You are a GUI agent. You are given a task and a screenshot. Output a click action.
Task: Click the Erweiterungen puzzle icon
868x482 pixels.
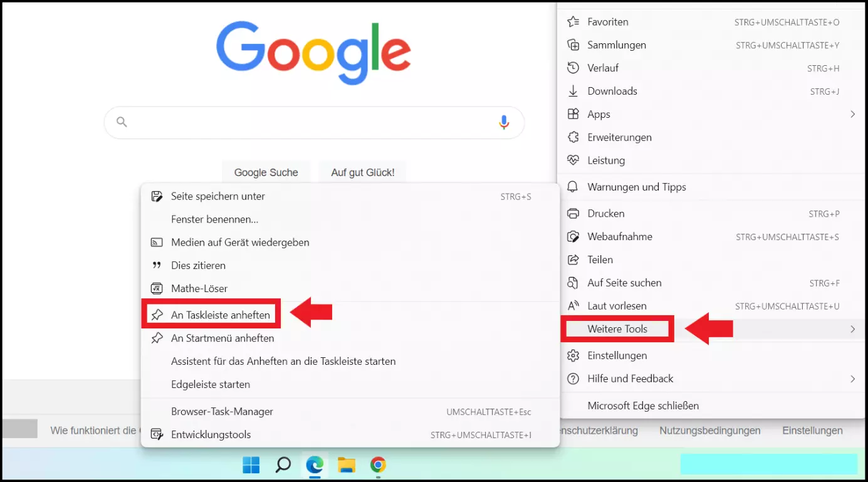click(573, 137)
